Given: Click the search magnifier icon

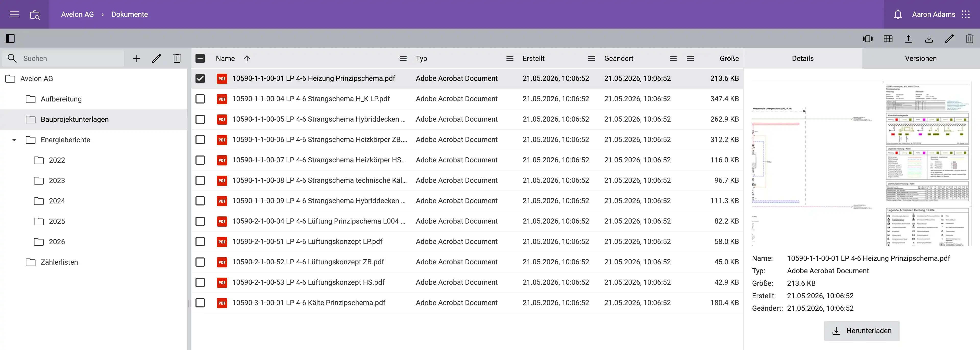Looking at the screenshot, I should (x=12, y=59).
